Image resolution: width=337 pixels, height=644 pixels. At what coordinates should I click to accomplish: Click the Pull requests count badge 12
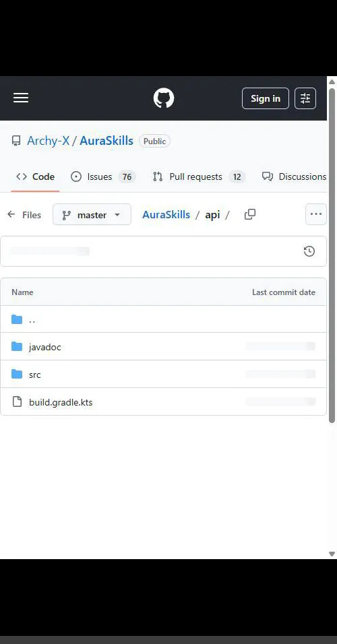point(237,177)
